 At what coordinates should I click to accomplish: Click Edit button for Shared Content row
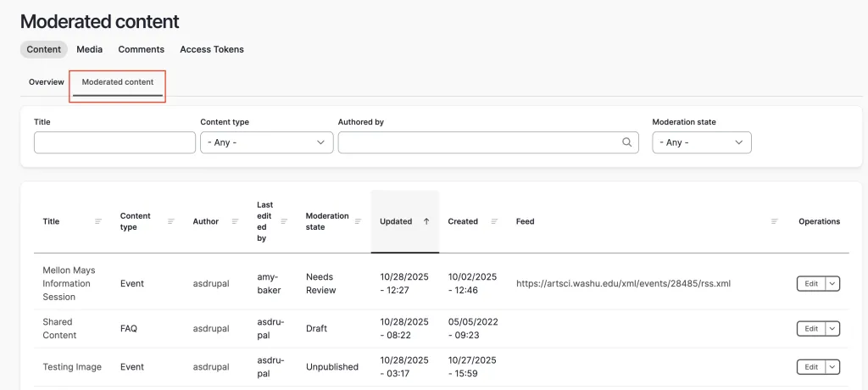click(811, 328)
